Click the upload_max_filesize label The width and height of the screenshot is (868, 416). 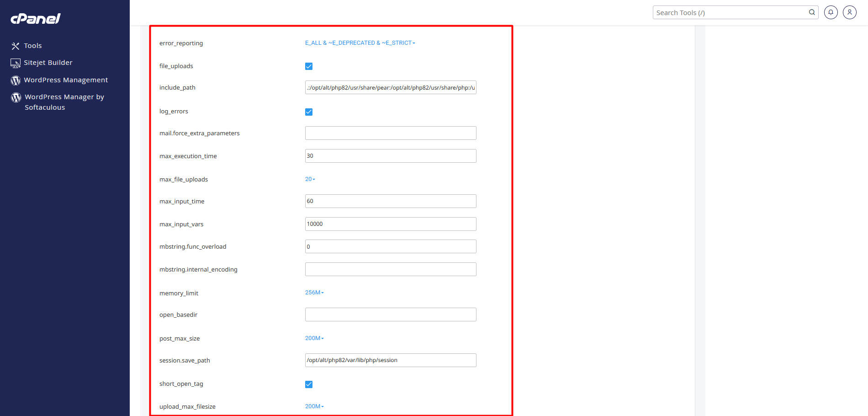tap(187, 407)
